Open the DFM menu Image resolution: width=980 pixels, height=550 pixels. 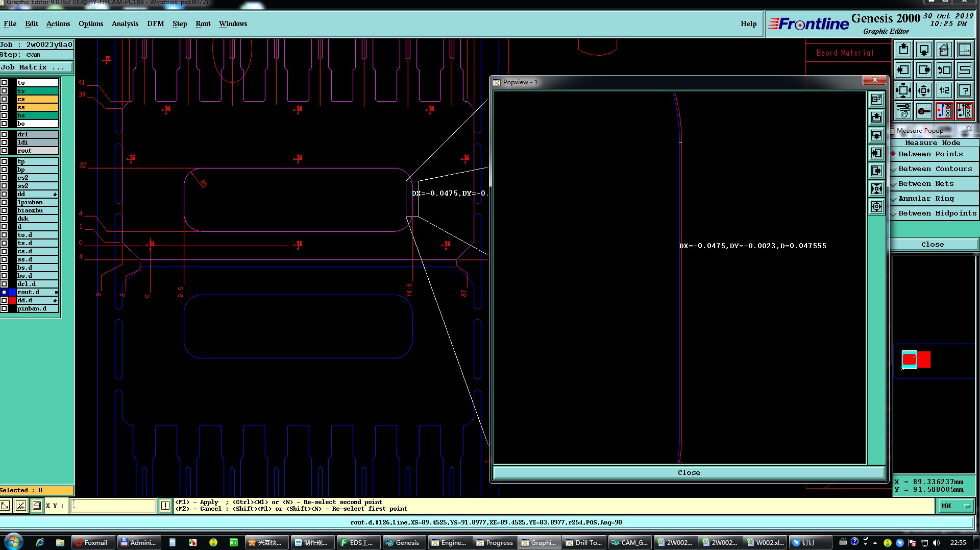coord(155,24)
